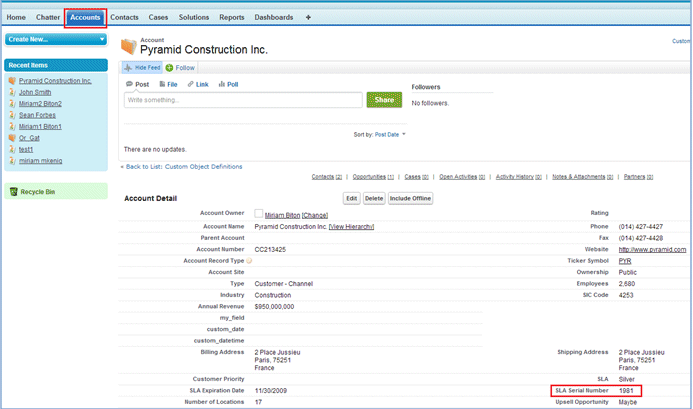Click Include Offline button
693x409 pixels.
(x=410, y=199)
